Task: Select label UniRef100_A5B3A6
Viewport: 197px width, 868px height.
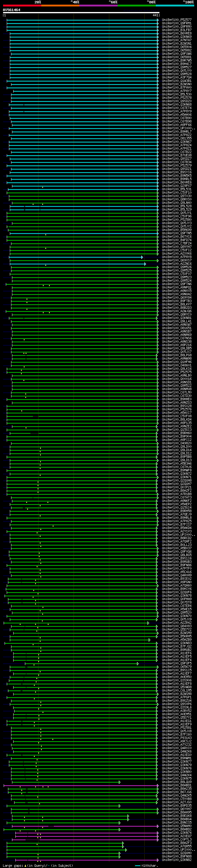Action: coord(177,463)
